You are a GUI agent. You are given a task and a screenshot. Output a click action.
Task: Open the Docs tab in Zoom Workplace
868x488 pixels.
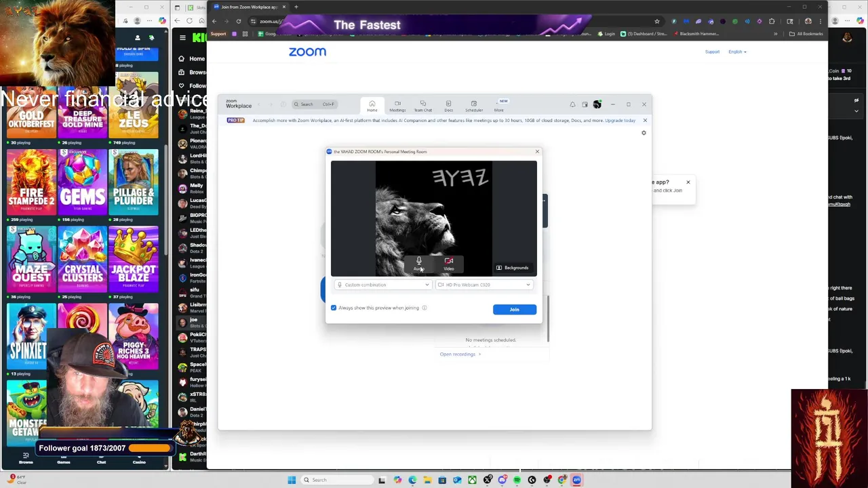click(x=448, y=106)
